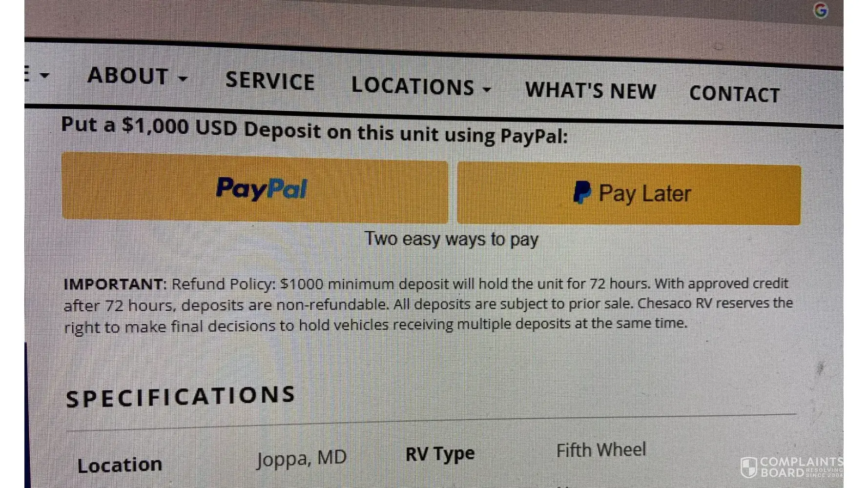Open the partially hidden menu's dropdown arrow
The image size is (868, 488).
click(x=44, y=75)
